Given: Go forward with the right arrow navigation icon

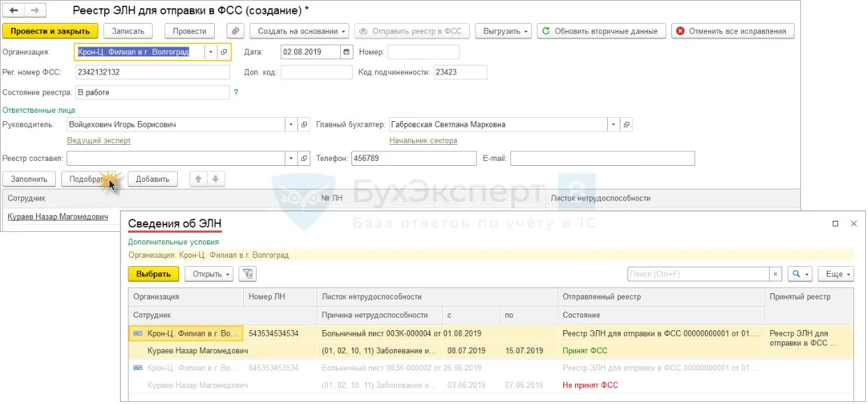Looking at the screenshot, I should [x=35, y=10].
